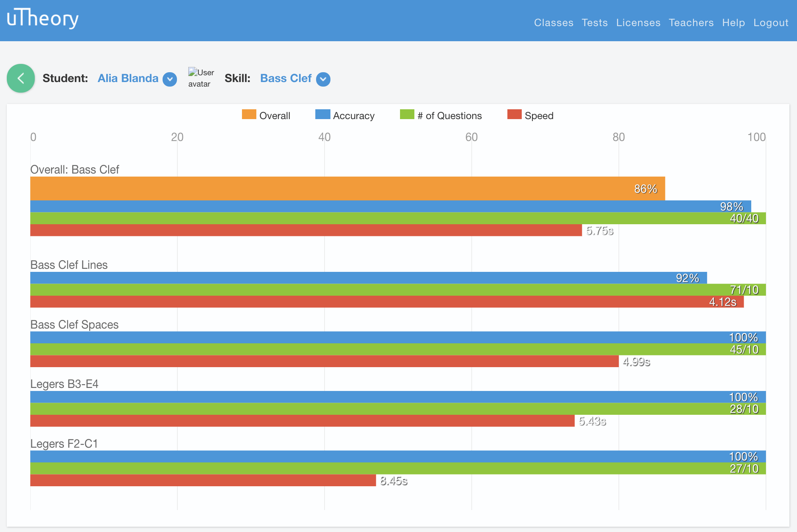Image resolution: width=797 pixels, height=532 pixels.
Task: Click the 45/10 questions bar
Action: pos(398,349)
